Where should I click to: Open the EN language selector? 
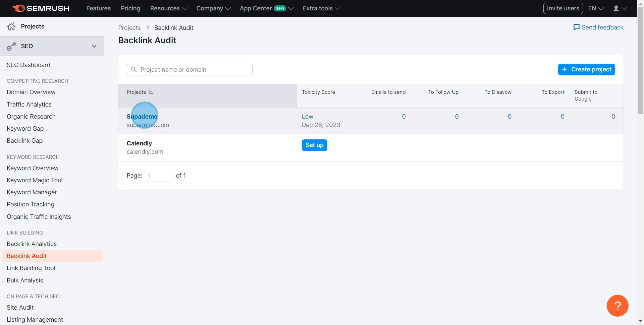(x=596, y=8)
